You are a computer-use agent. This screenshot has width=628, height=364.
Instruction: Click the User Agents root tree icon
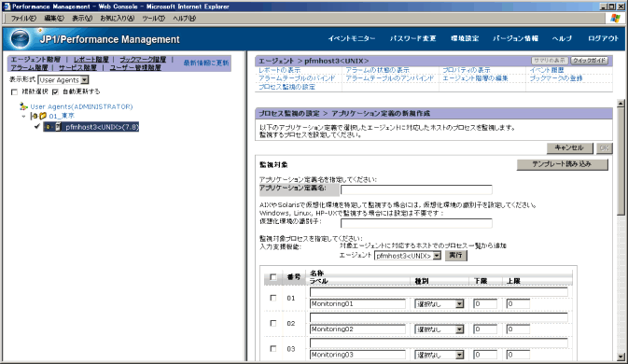pos(23,106)
